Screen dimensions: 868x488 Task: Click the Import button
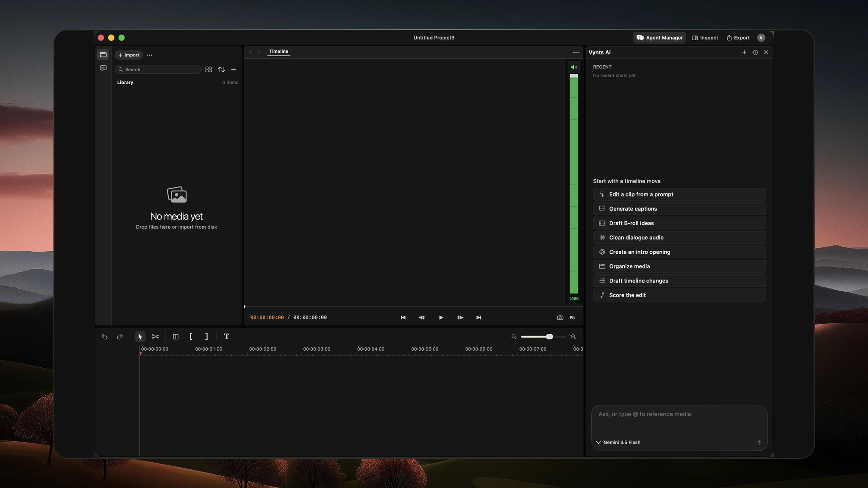pyautogui.click(x=129, y=55)
